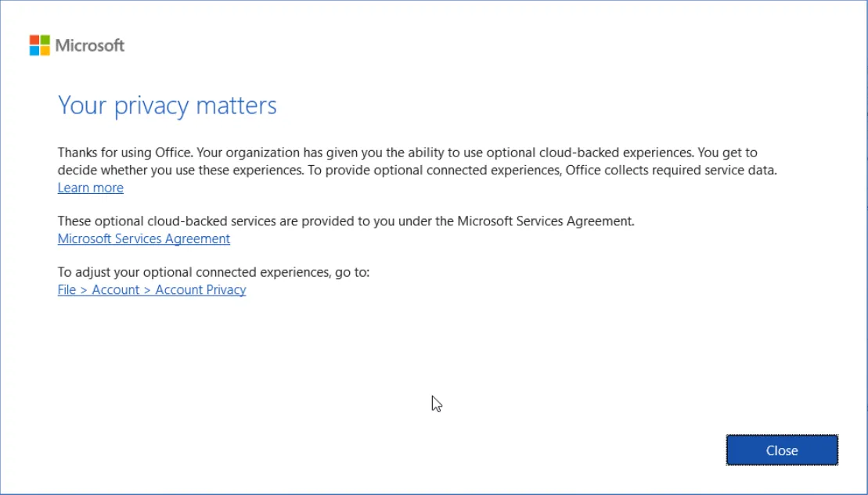Click the 'Thanks for using Office' paragraph
This screenshot has width=868, height=495.
point(417,161)
